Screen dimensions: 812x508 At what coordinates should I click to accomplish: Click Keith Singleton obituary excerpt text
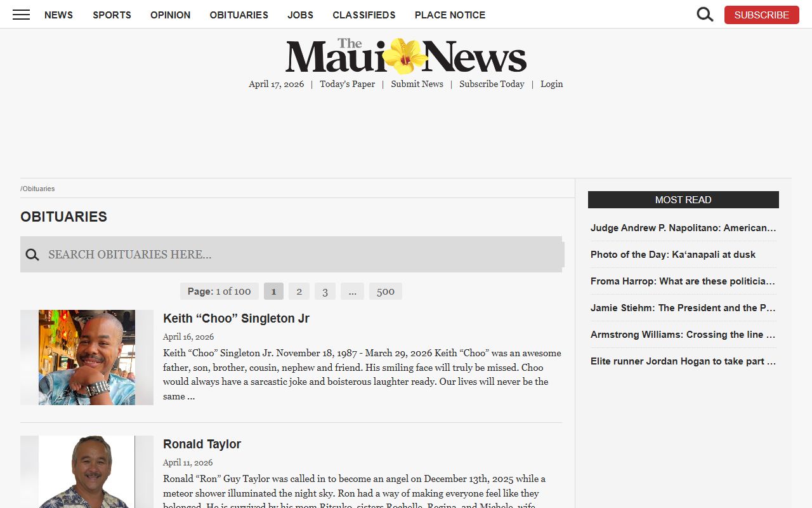point(362,375)
